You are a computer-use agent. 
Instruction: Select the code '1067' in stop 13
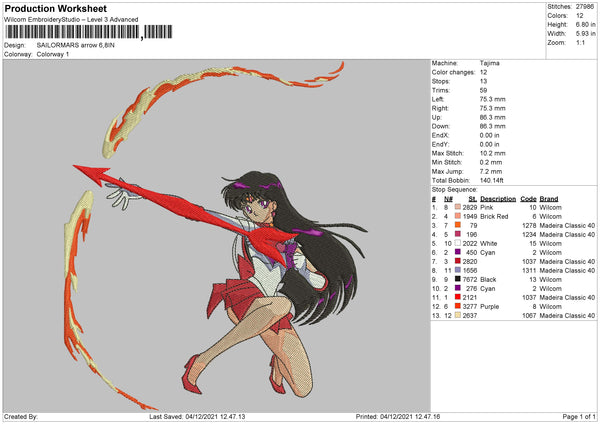click(x=529, y=316)
